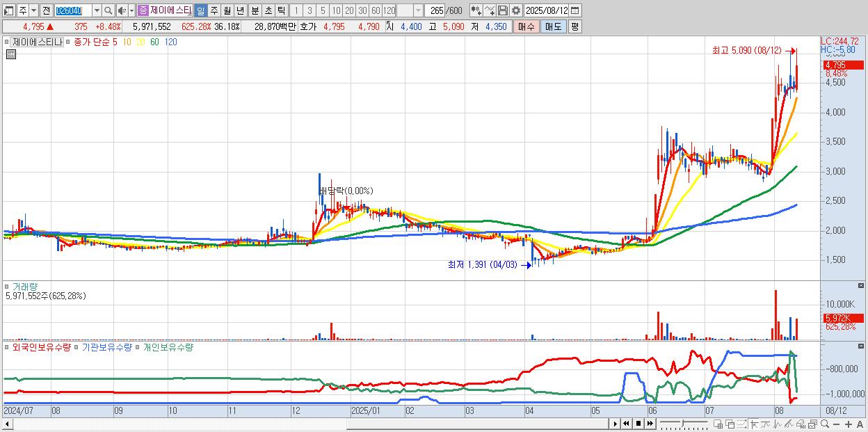Screen dimensions: 868x432
Task: Open the 주 type dropdown arrow
Action: (x=33, y=11)
